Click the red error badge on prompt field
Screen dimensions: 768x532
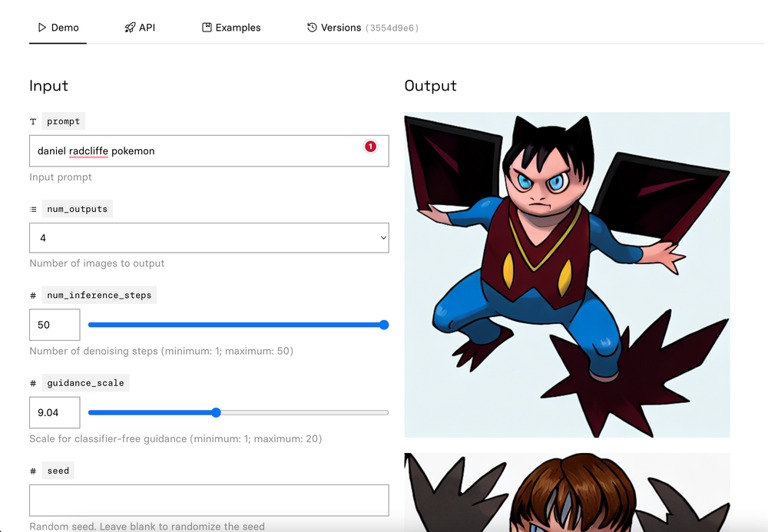pos(371,146)
